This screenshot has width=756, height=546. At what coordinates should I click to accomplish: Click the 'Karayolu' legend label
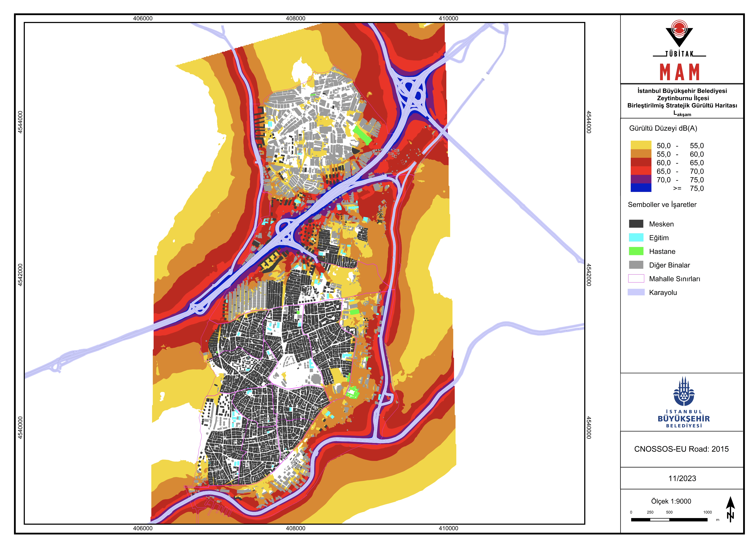tap(663, 292)
